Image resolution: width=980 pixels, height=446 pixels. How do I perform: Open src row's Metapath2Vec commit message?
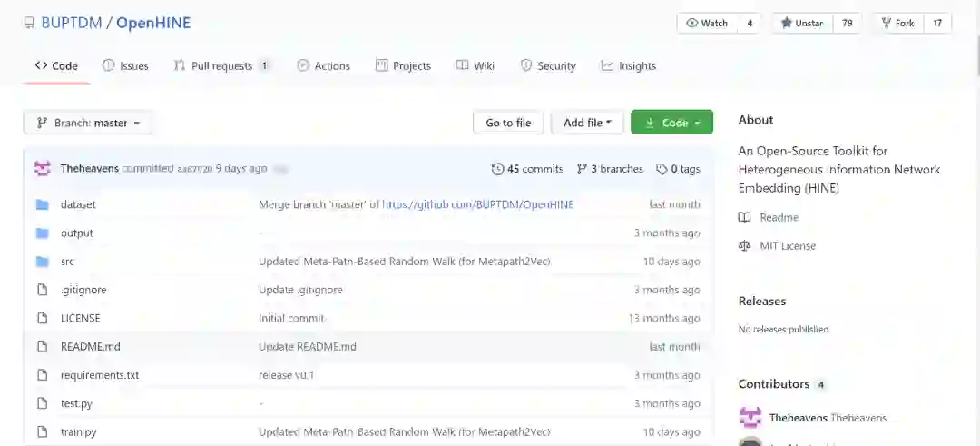click(405, 262)
